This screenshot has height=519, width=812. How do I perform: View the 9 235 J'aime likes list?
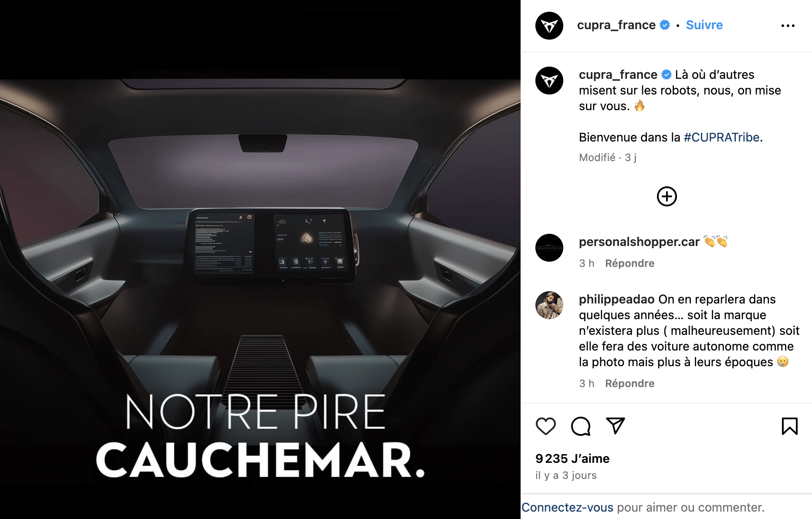pos(572,458)
